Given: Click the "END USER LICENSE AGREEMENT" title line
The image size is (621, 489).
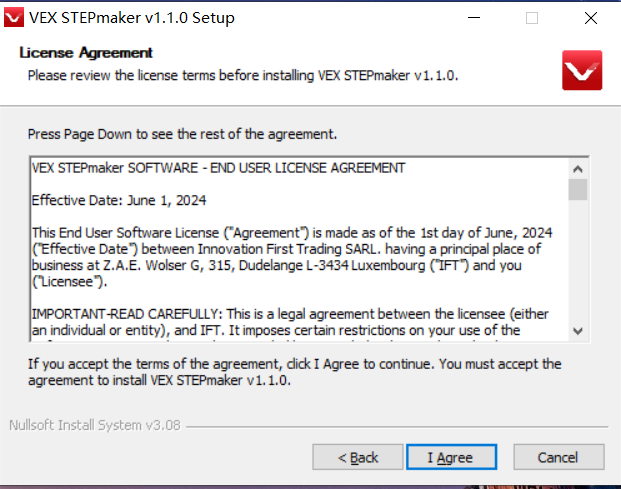Looking at the screenshot, I should point(219,168).
